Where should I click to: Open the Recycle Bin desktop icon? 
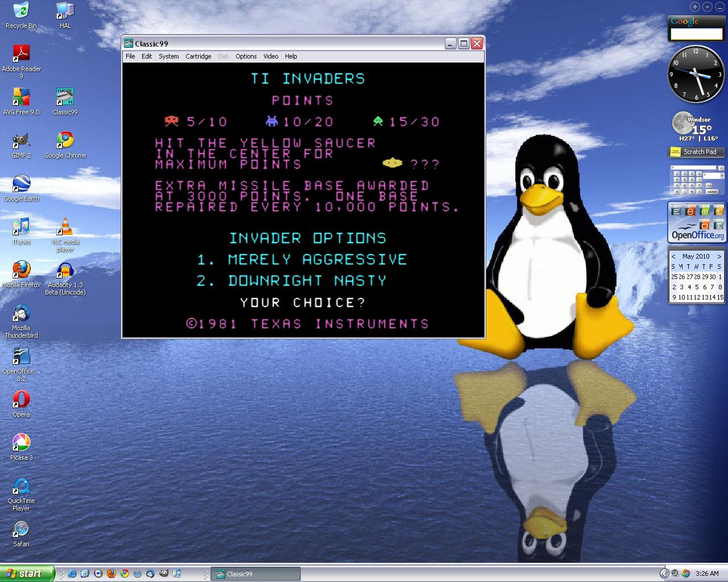tap(21, 15)
